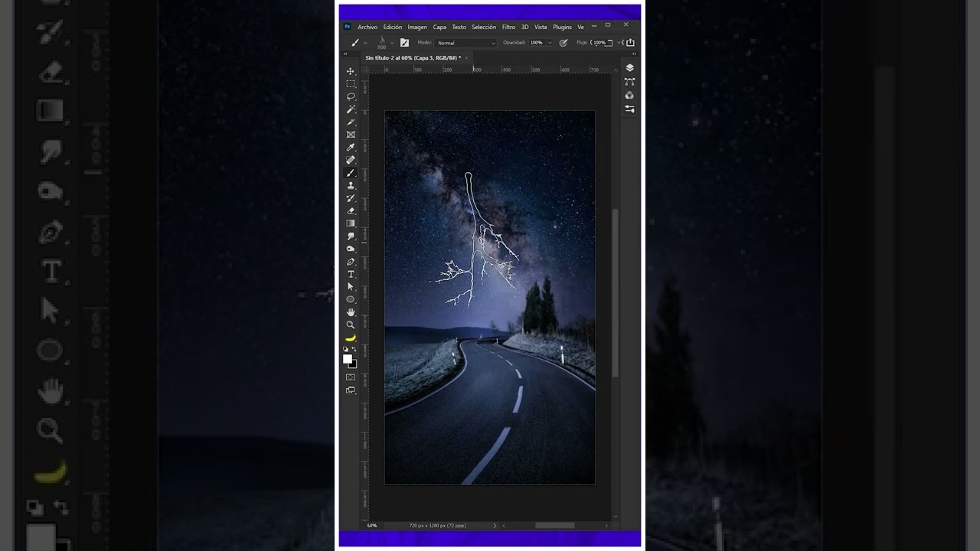
Task: Click the black background color swatch
Action: 354,365
